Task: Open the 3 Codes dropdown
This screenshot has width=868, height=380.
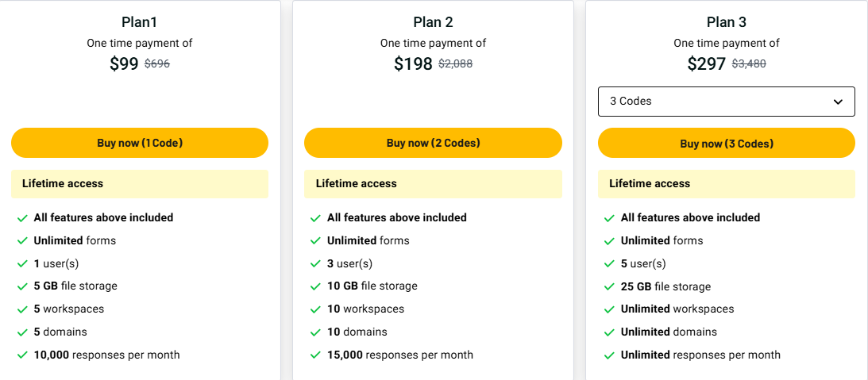Action: (x=726, y=102)
